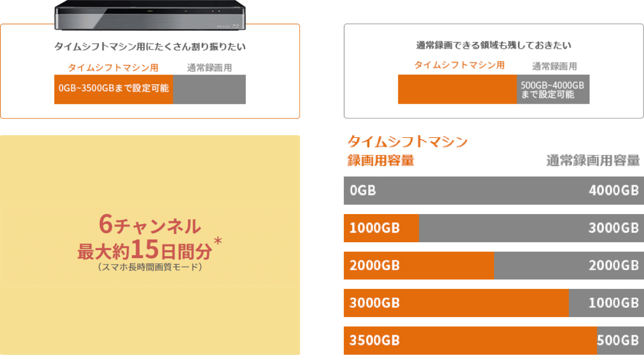644x355 pixels.
Task: Click the 3000GB normal recording gray segment
Action: coord(531,228)
